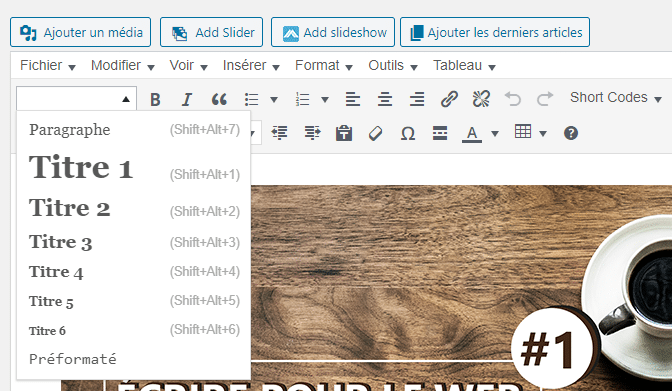Insert special character with omega icon

click(x=408, y=133)
